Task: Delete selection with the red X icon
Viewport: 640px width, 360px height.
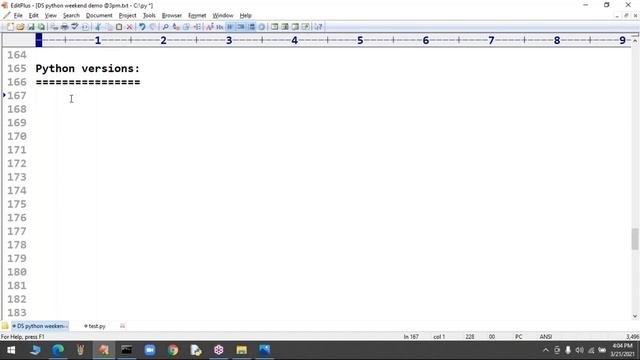Action: (129, 27)
